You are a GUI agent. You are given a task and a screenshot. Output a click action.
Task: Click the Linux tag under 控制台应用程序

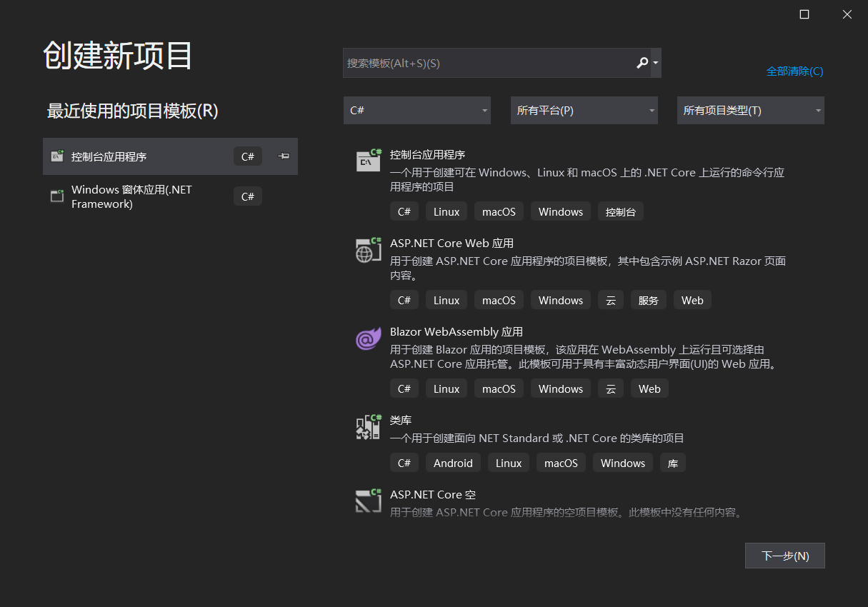tap(446, 211)
